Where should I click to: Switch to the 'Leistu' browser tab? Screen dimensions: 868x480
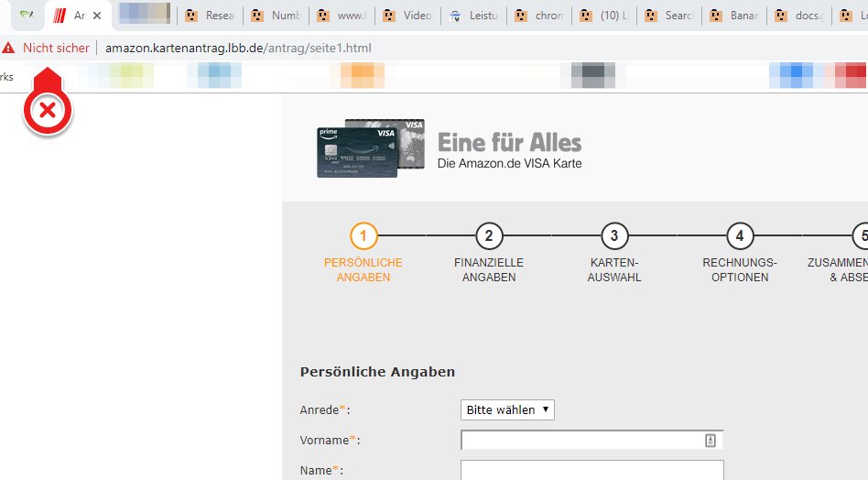click(x=473, y=16)
